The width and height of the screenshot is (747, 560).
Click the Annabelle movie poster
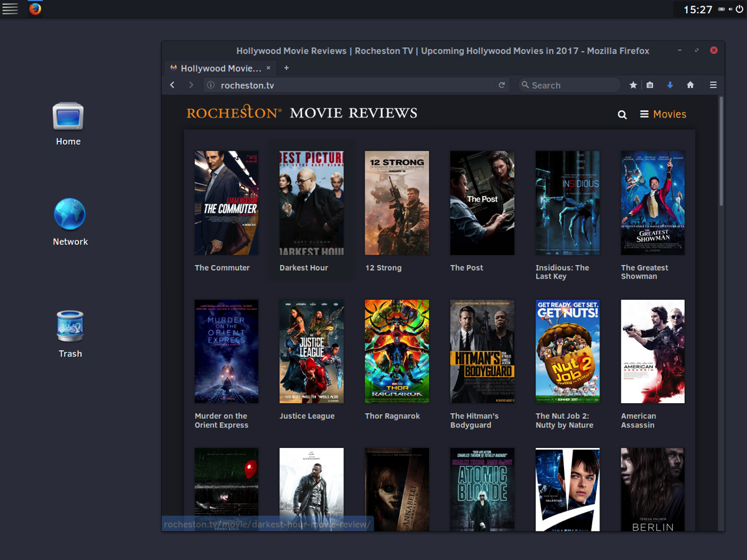coord(397,490)
